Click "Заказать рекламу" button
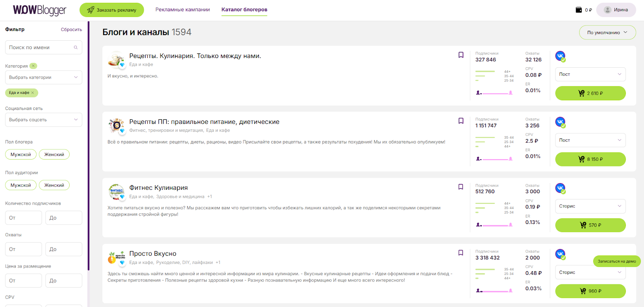Viewport: 644px width, 307px height. click(111, 10)
